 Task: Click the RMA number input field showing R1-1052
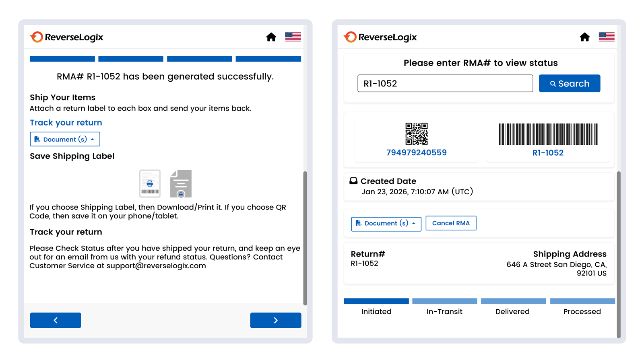[445, 83]
